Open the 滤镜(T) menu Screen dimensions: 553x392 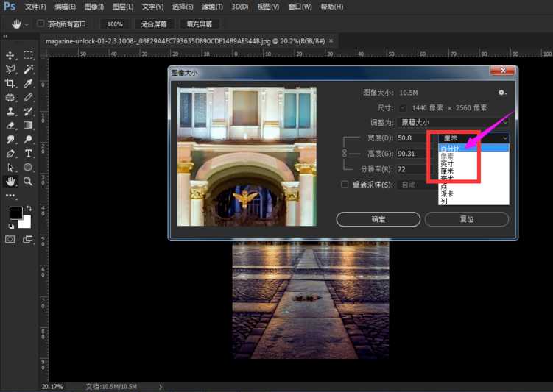pyautogui.click(x=214, y=7)
